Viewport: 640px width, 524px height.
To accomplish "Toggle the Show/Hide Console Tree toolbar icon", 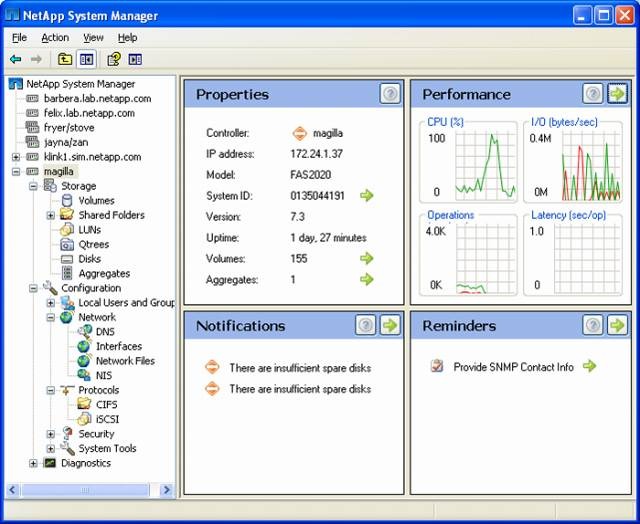I will pyautogui.click(x=86, y=60).
